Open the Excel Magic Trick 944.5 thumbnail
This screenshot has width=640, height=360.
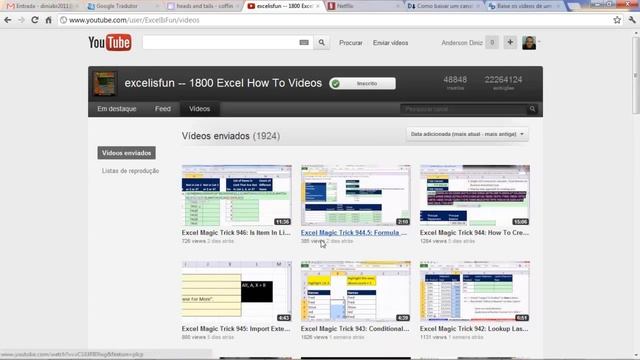pos(356,195)
